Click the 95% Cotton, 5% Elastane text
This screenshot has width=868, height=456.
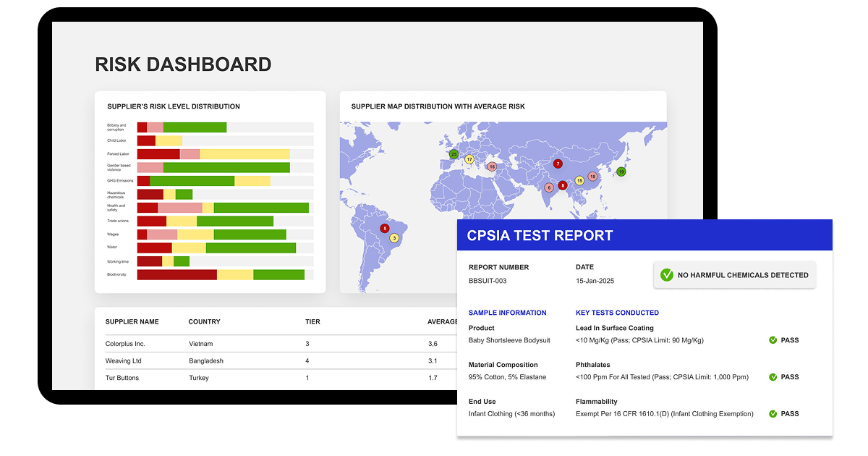[508, 377]
